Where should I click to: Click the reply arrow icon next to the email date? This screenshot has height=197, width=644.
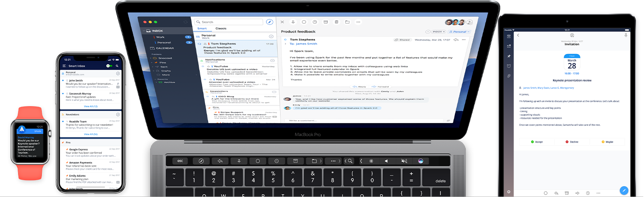tap(456, 40)
